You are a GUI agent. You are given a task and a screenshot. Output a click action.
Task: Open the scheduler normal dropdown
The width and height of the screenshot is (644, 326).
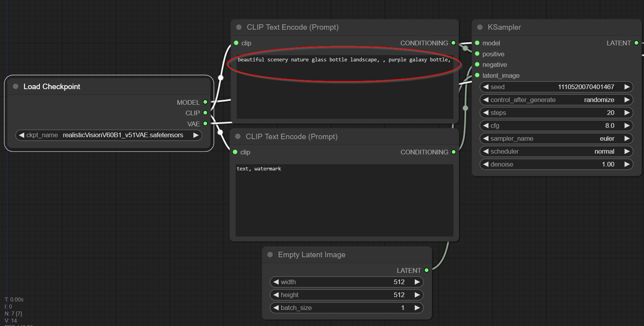[x=556, y=151]
